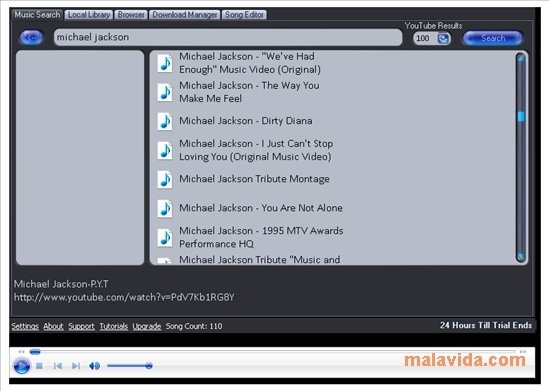Click music note icon for Tribute Montage
The height and width of the screenshot is (391, 549).
pyautogui.click(x=165, y=179)
